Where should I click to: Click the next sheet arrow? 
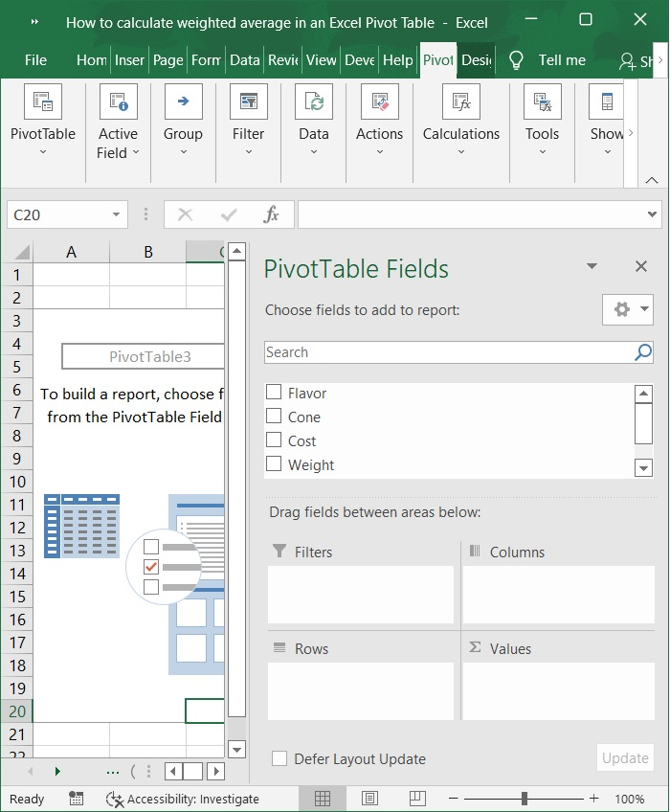tap(57, 772)
